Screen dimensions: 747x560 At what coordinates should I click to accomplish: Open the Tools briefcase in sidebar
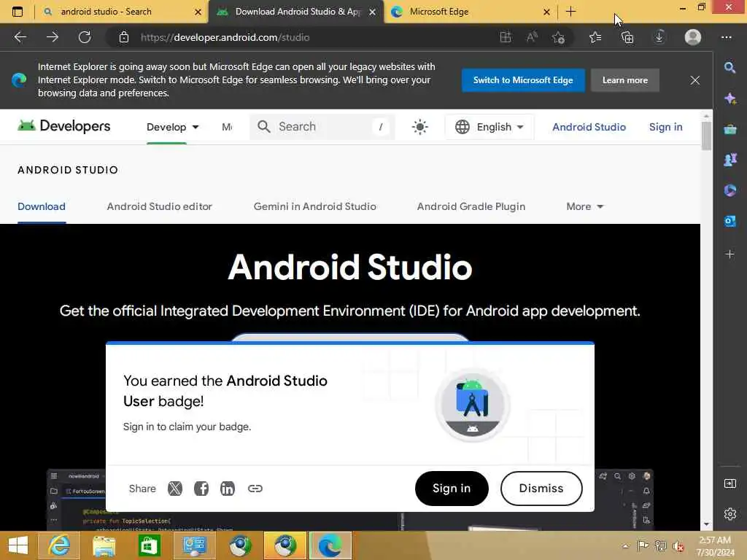click(729, 129)
